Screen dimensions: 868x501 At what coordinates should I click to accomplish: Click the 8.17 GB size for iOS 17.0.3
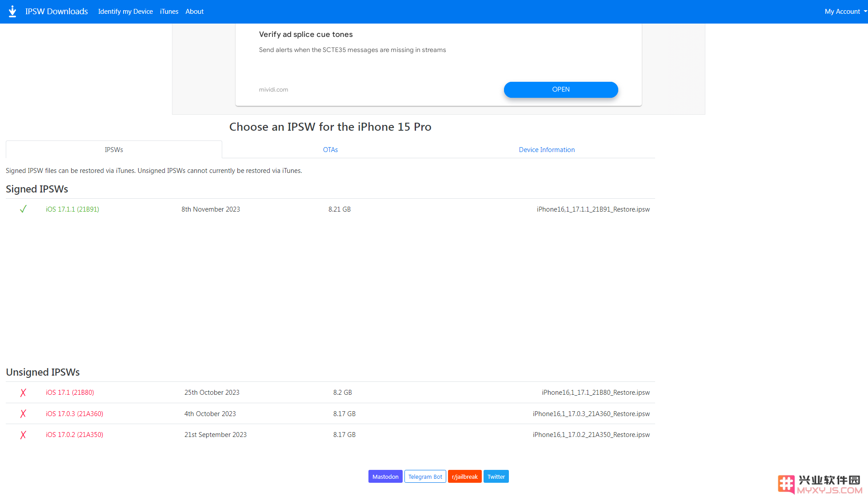pos(344,414)
